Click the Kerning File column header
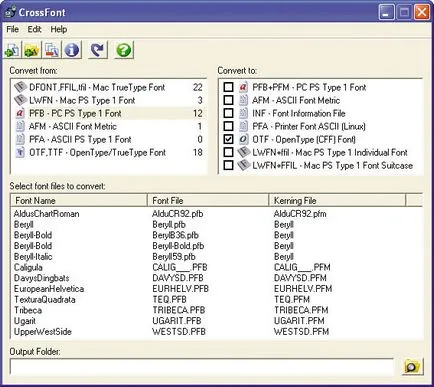434x387 pixels. [337, 200]
